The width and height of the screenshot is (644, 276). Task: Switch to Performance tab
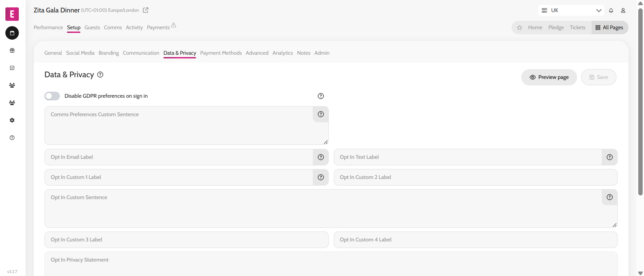pos(48,28)
